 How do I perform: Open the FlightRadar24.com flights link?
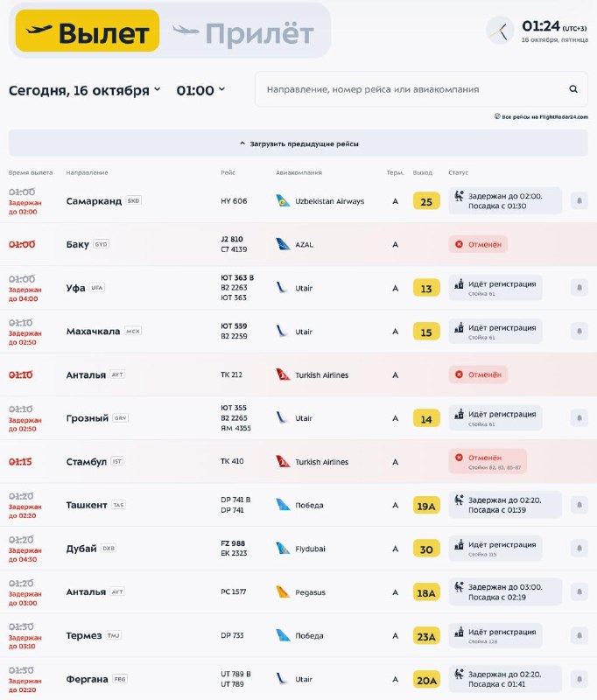(x=541, y=117)
